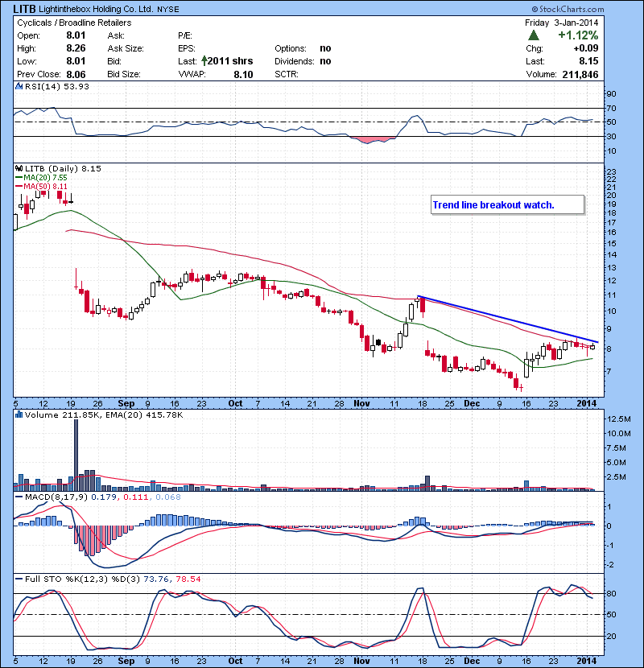Viewport: 644px width, 668px height.
Task: Click the Volume value 211,846
Action: [580, 75]
